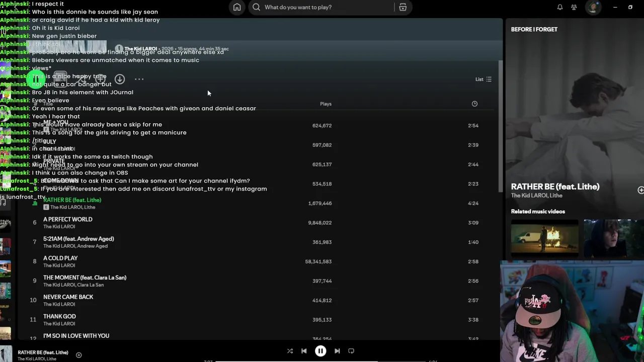The height and width of the screenshot is (362, 644).
Task: Open BEFORE I FORGET header in right panel
Action: tap(534, 29)
